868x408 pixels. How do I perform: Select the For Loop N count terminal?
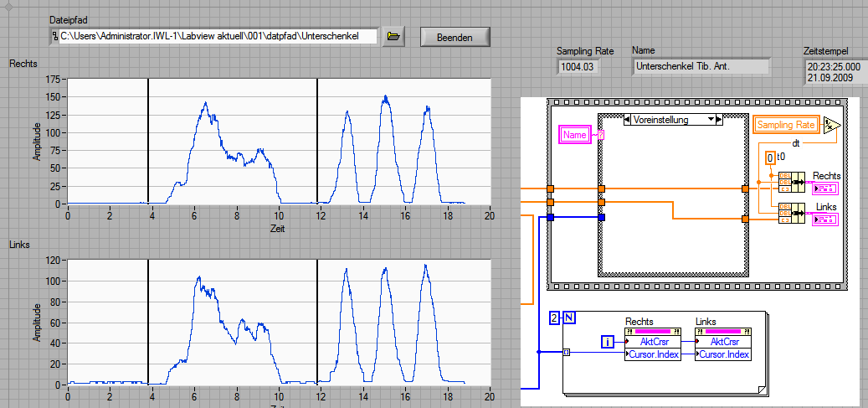point(569,318)
